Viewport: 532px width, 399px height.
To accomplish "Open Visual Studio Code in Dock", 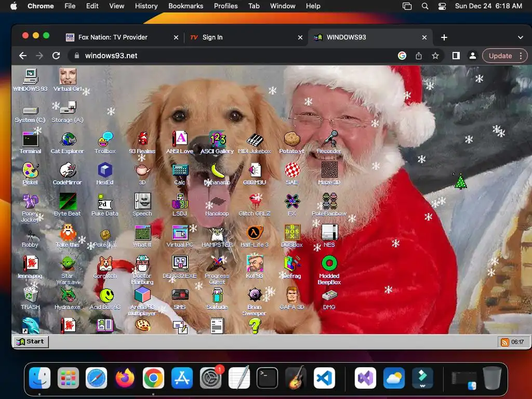I will [324, 378].
